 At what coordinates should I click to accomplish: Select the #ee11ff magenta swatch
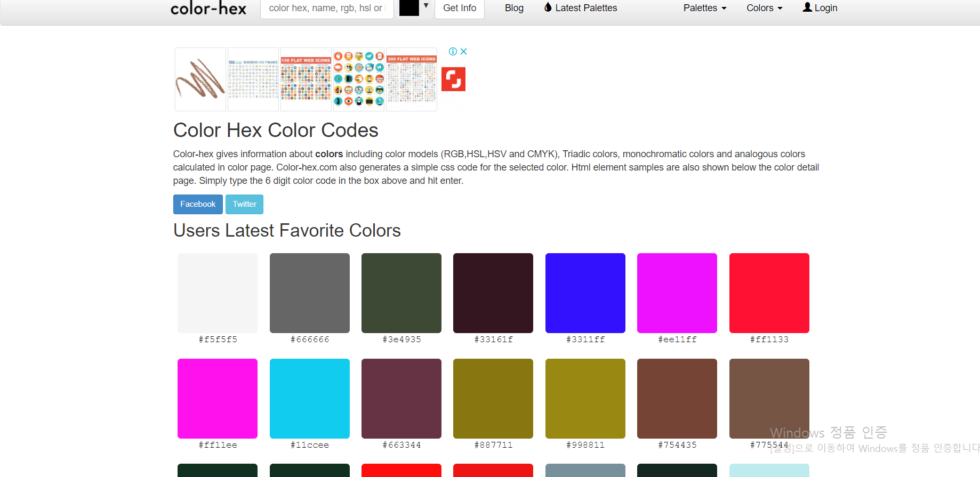677,293
